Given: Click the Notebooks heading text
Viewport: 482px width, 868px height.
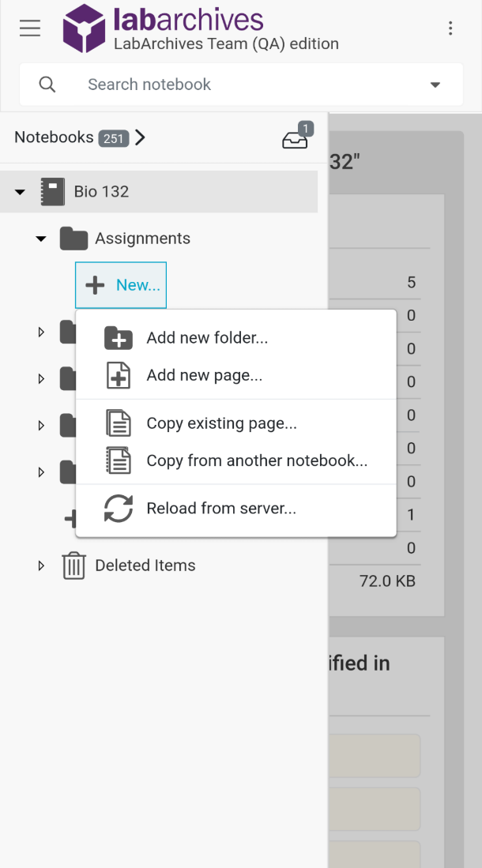Looking at the screenshot, I should click(54, 137).
